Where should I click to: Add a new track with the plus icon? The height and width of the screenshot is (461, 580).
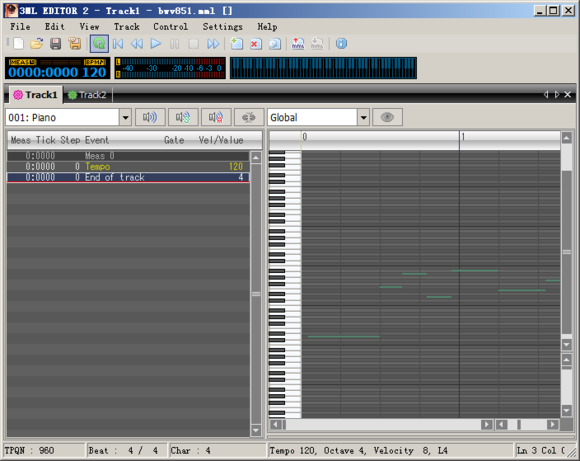[x=236, y=44]
